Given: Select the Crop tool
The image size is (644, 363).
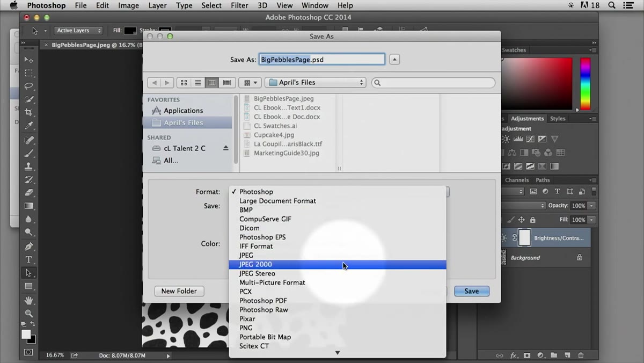Looking at the screenshot, I should click(29, 112).
